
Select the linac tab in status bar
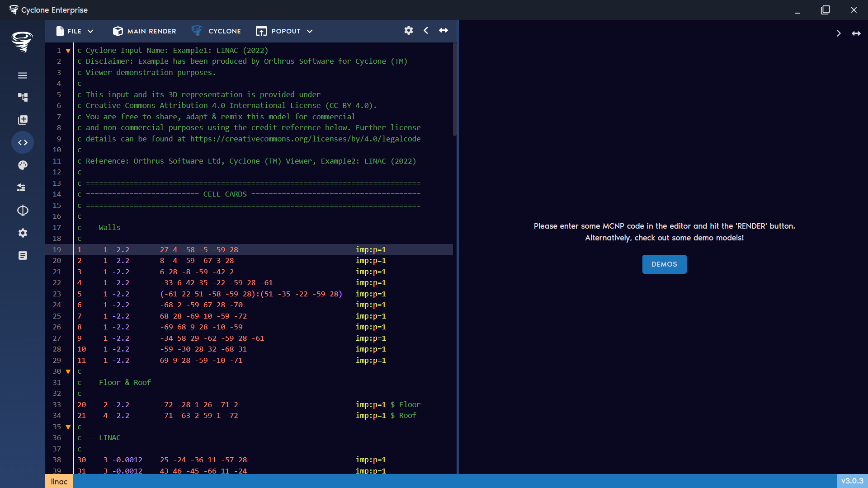click(x=59, y=481)
